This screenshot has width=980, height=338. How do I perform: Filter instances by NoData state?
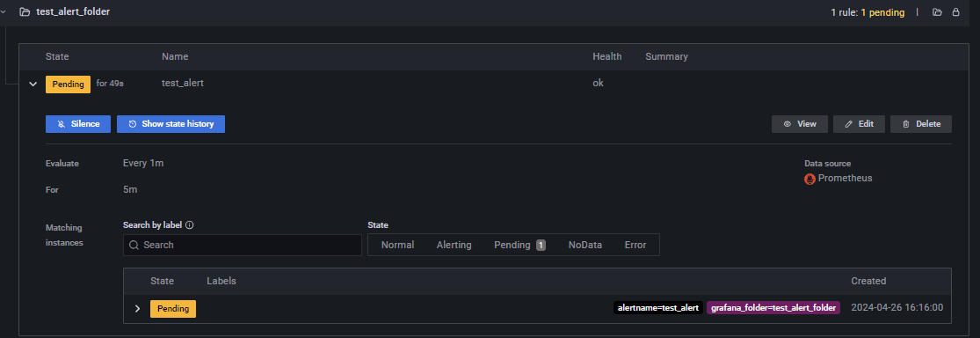click(x=585, y=245)
